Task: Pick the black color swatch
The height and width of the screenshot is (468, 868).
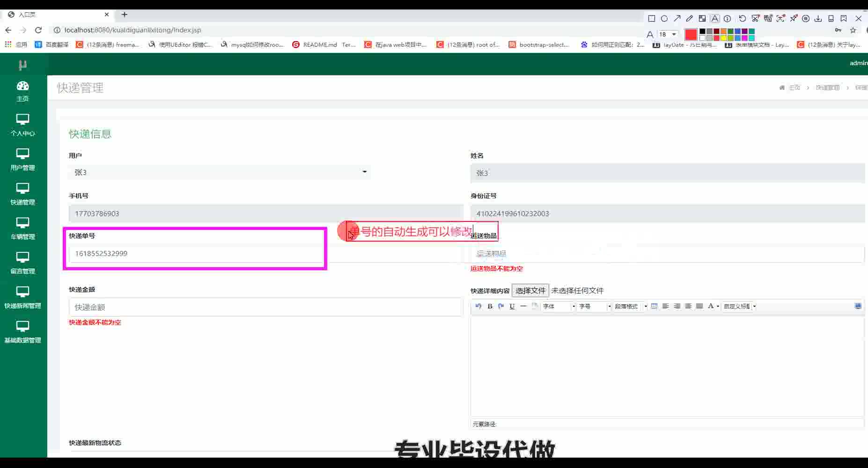Action: [x=702, y=31]
